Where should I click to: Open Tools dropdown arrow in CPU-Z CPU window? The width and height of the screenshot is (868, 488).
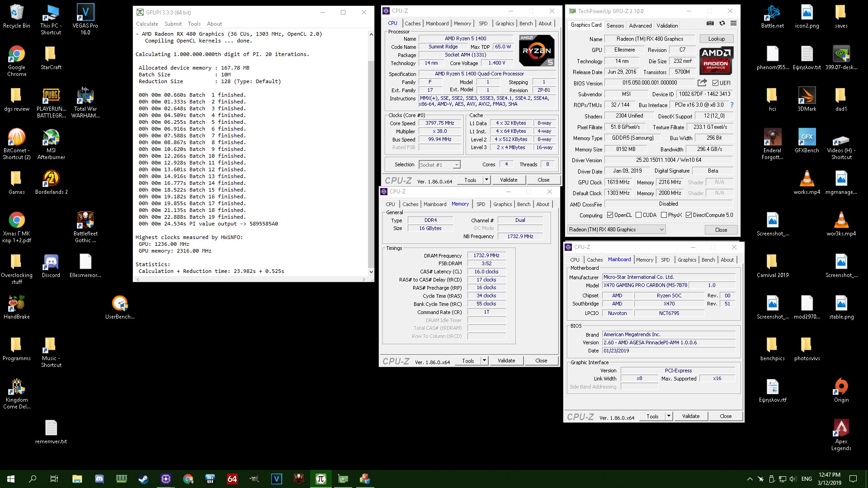(486, 180)
